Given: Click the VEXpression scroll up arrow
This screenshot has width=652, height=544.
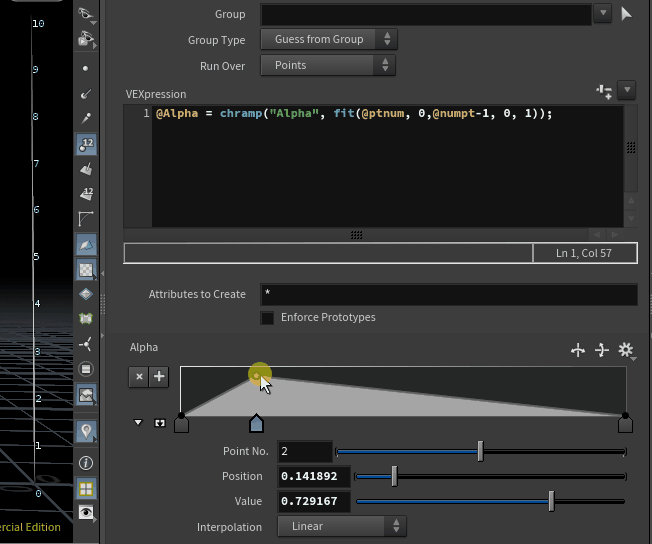Looking at the screenshot, I should click(x=631, y=200).
